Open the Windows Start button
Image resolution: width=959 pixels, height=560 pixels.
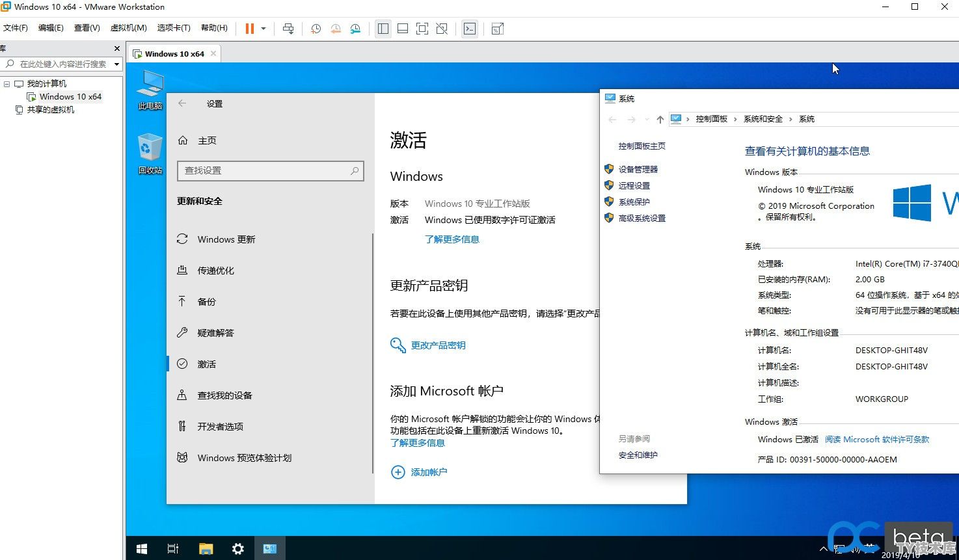(141, 549)
